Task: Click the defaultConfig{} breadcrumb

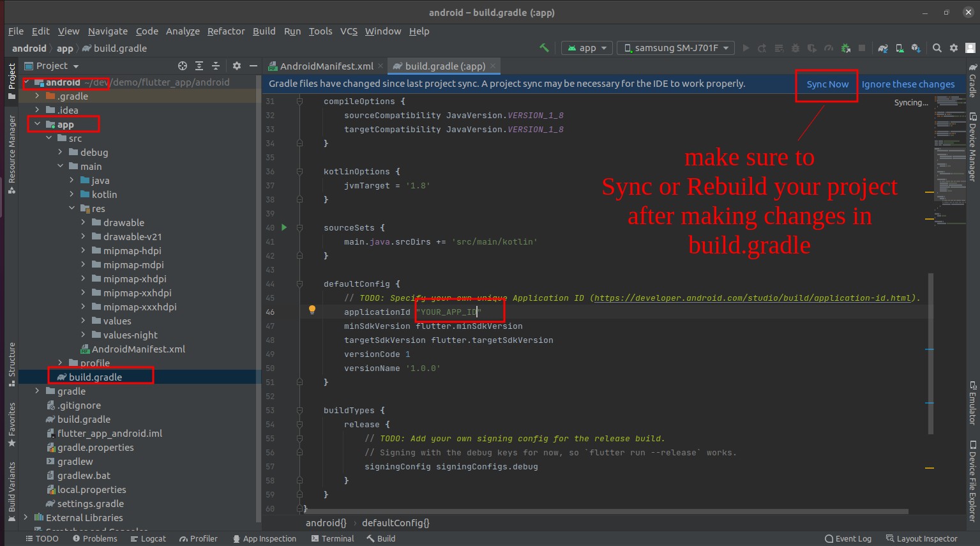Action: click(x=395, y=522)
